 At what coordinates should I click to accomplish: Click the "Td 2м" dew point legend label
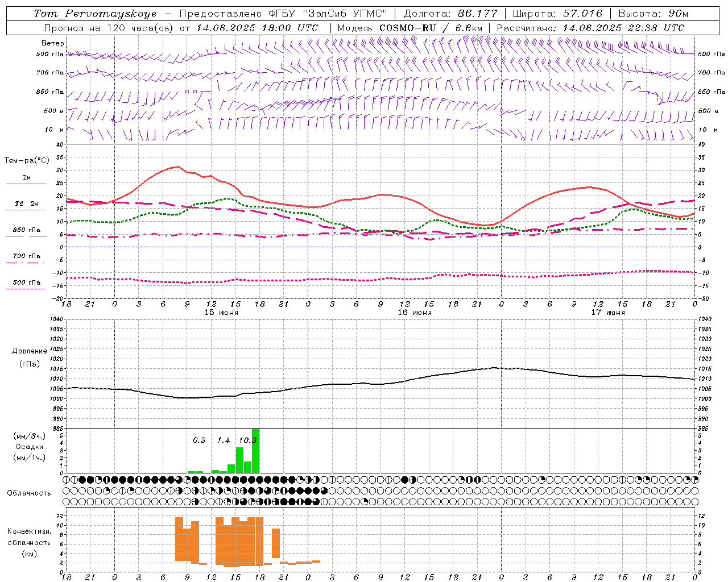[x=27, y=203]
